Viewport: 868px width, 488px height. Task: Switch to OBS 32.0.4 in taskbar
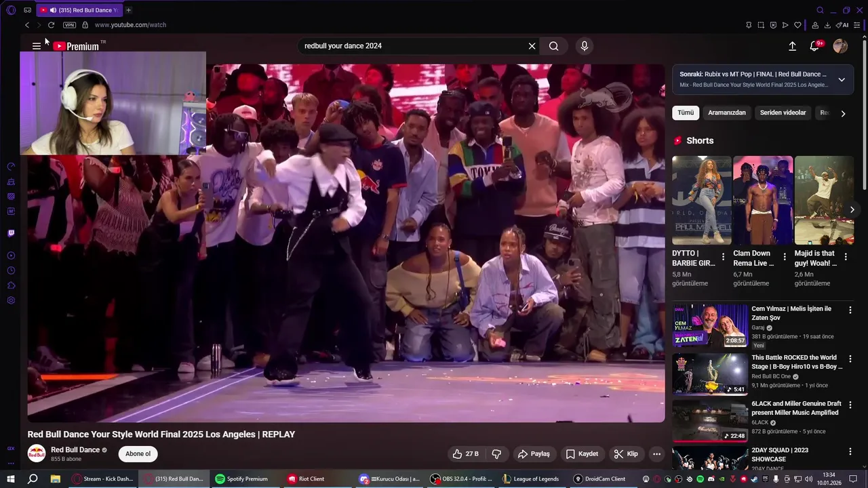[x=462, y=479]
